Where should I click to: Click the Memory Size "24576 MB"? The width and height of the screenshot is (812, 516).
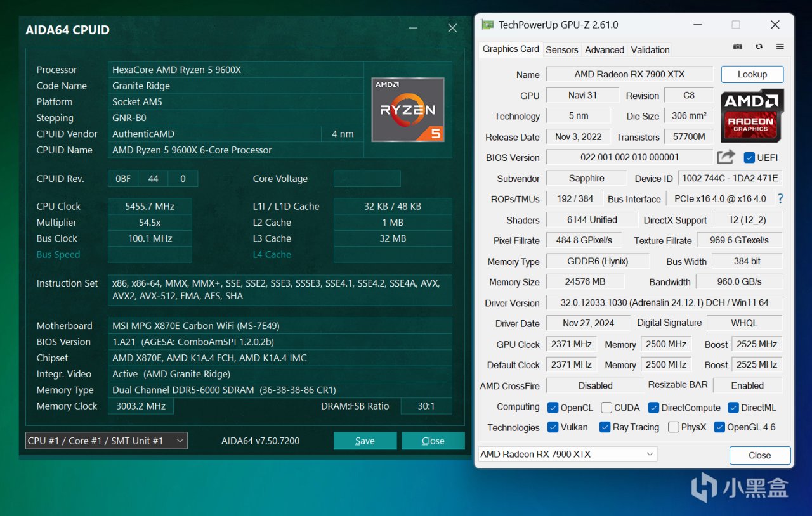(x=585, y=281)
